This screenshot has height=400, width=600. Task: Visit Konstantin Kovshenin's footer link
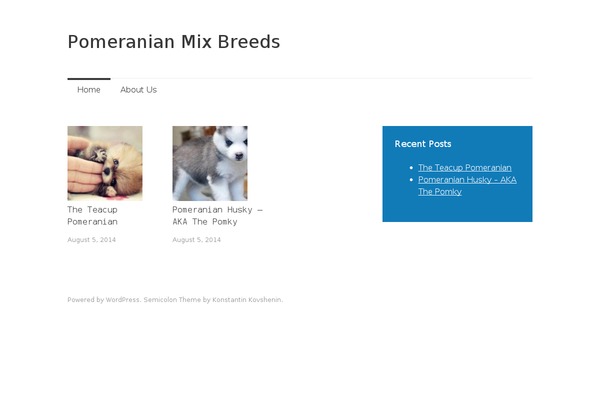[x=247, y=300]
